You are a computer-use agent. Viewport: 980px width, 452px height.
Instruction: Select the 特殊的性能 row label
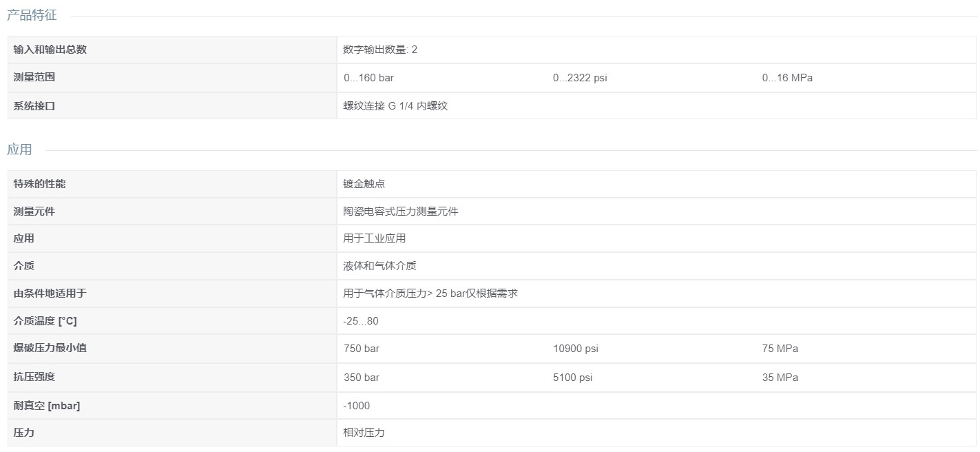pos(40,184)
